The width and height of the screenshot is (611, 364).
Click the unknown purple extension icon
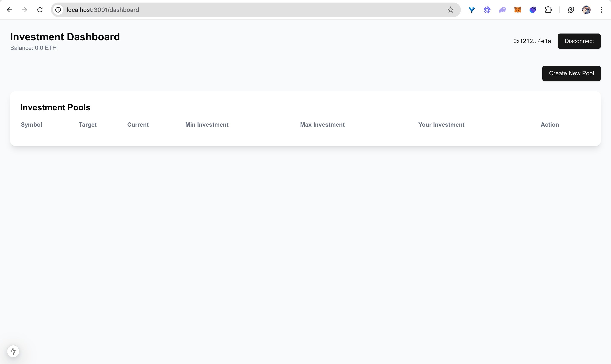pos(502,10)
